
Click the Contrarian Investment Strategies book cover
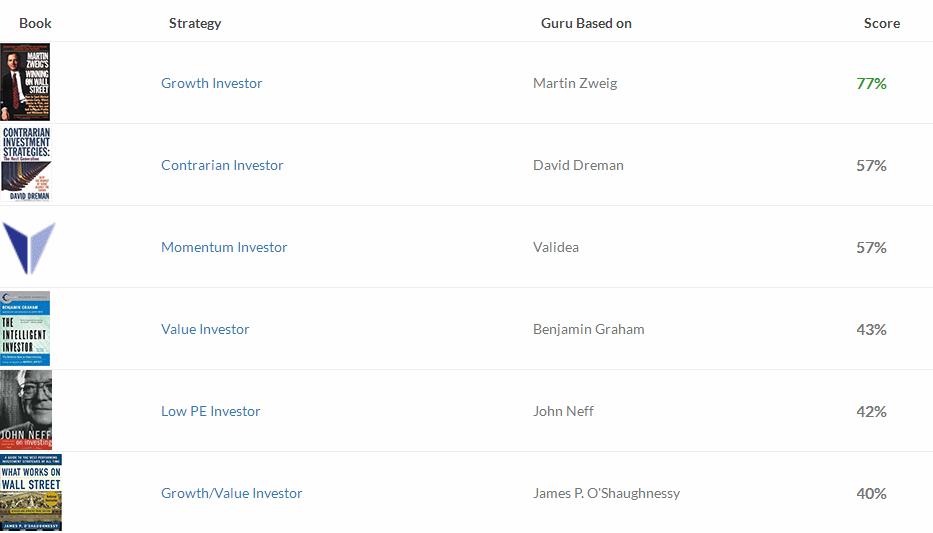[26, 164]
